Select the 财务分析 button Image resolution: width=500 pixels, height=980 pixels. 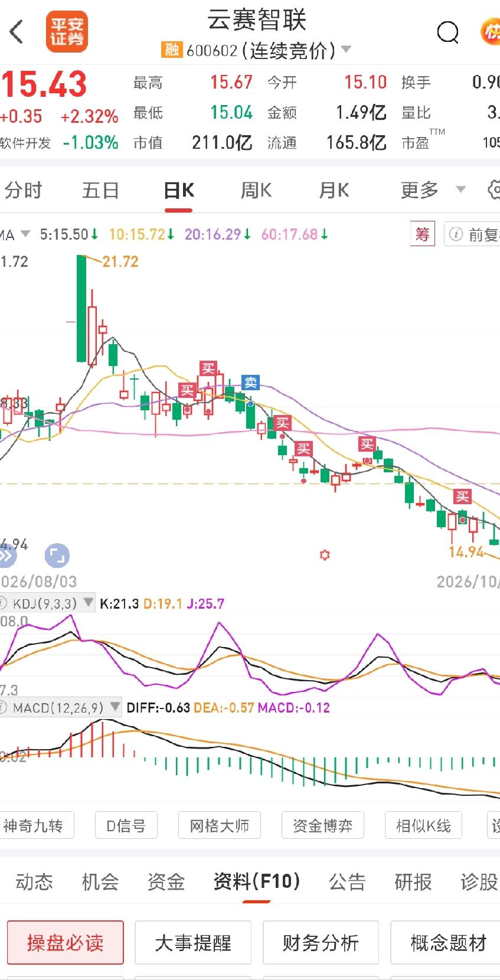321,943
